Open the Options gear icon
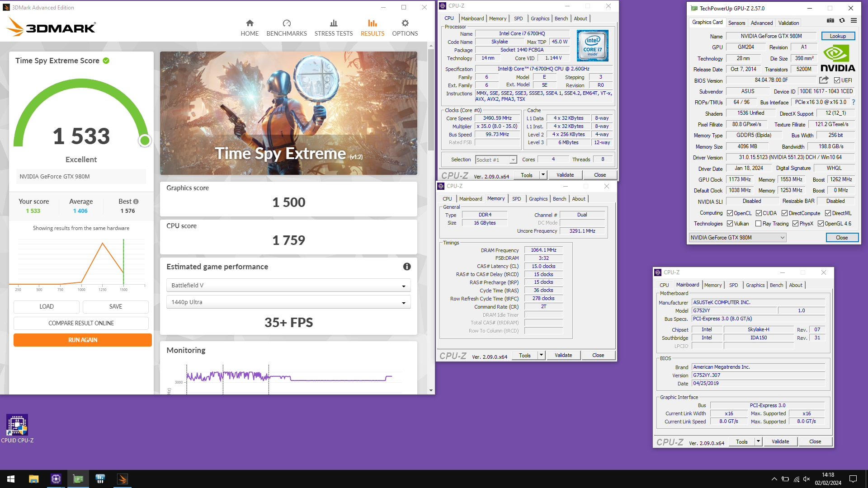The height and width of the screenshot is (488, 868). point(405,23)
